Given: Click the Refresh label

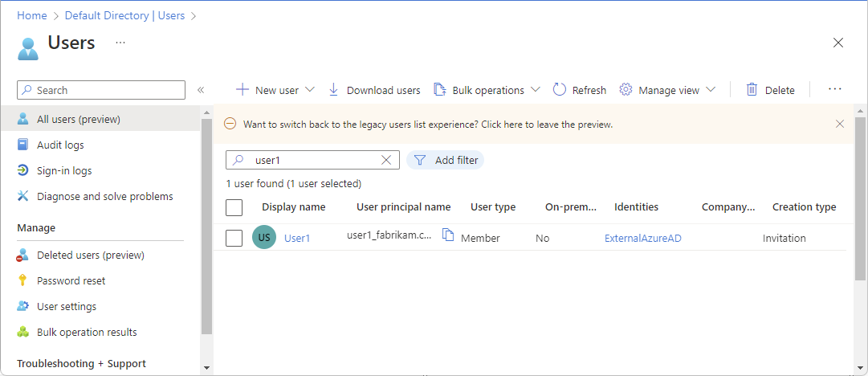Looking at the screenshot, I should pos(589,90).
